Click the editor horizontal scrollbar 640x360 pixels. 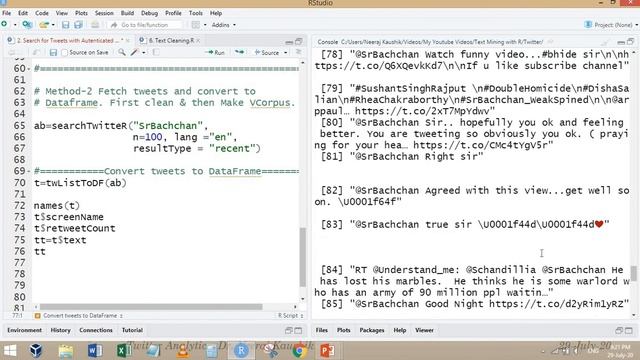pyautogui.click(x=151, y=307)
